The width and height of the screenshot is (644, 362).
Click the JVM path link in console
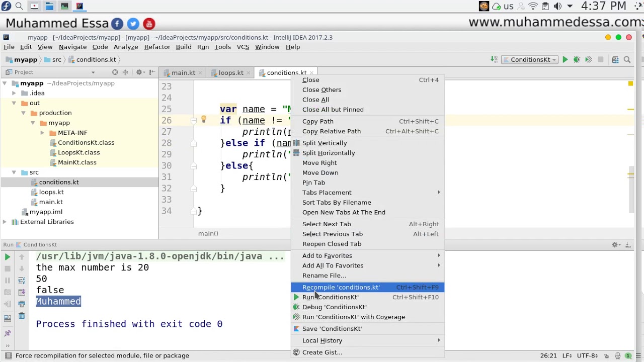point(160,256)
